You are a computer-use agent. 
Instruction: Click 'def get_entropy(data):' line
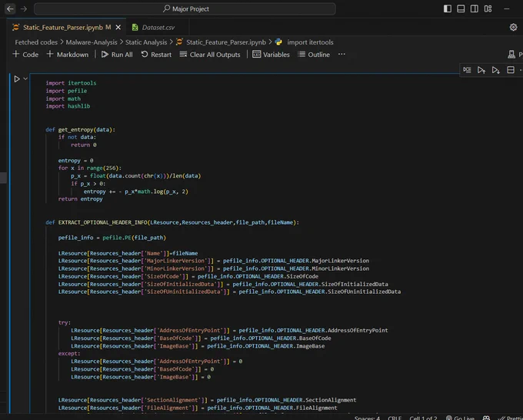[x=81, y=129]
